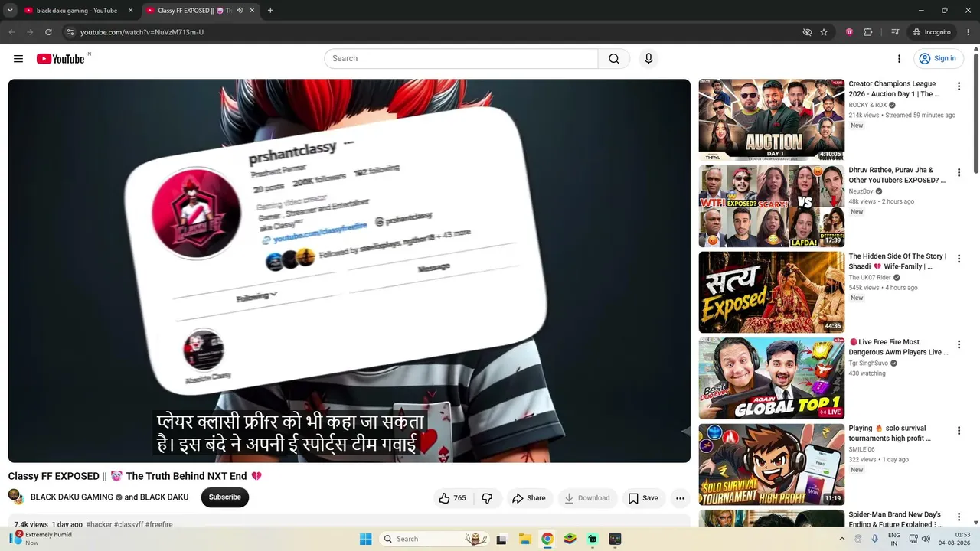
Task: Reload the page in browser toolbar
Action: click(48, 32)
